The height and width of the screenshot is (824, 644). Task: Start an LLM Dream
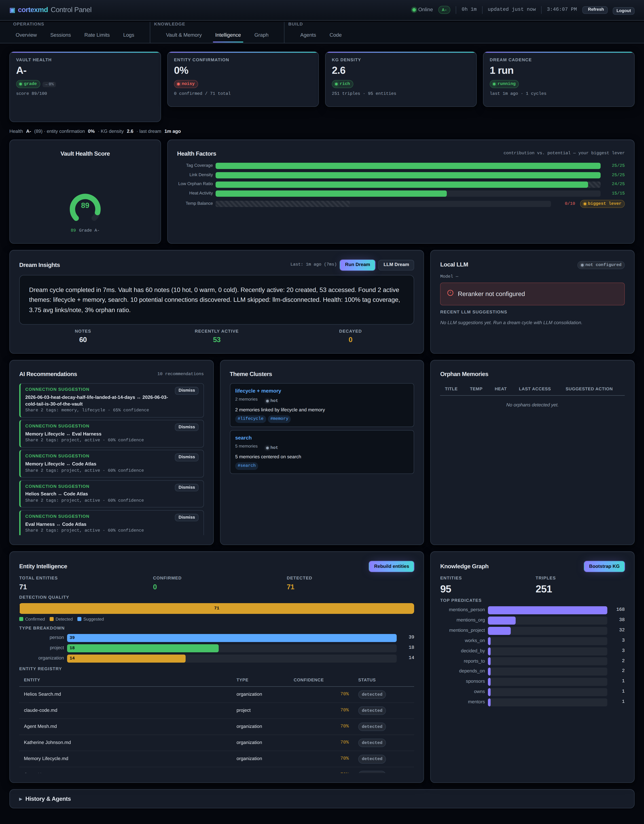pos(396,265)
